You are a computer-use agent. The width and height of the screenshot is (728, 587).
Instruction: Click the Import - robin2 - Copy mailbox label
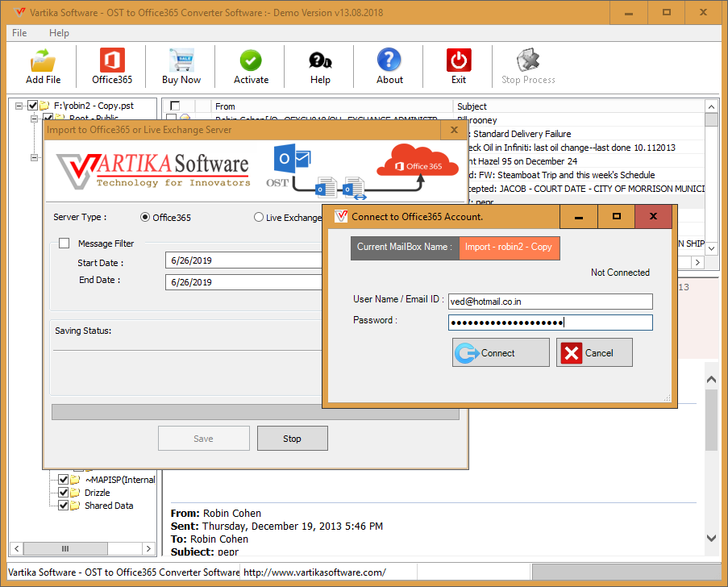(509, 247)
